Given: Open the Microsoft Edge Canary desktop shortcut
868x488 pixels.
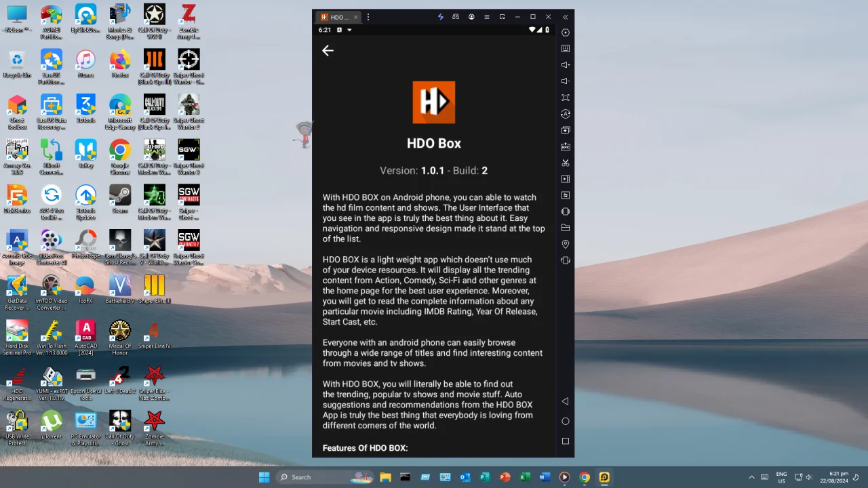Looking at the screenshot, I should (x=120, y=113).
